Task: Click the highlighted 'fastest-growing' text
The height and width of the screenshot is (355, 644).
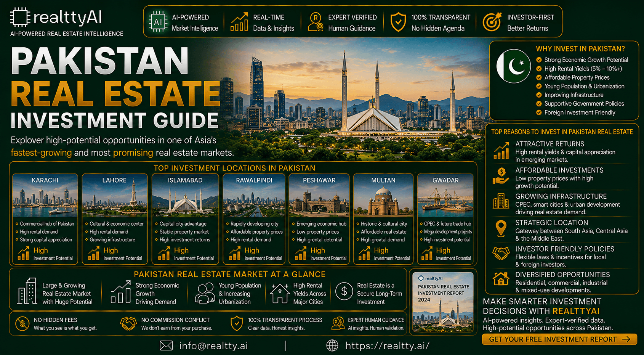Action: 41,153
